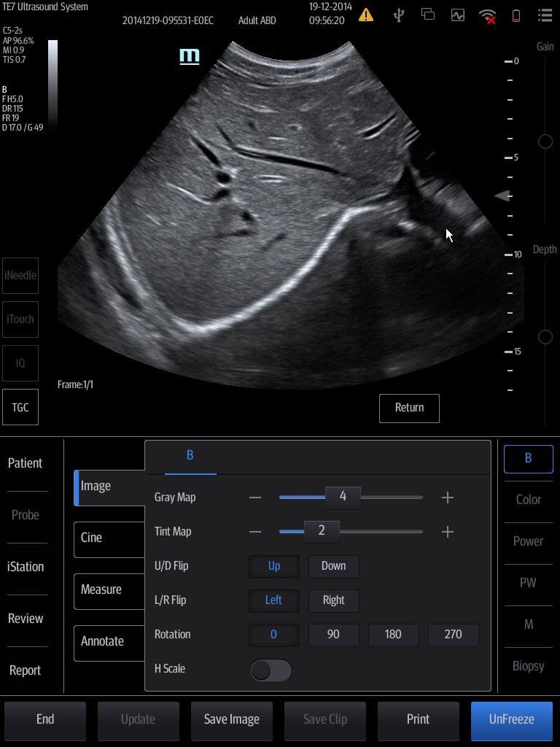Select Right for L/R Flip
This screenshot has height=747, width=560.
click(x=333, y=600)
